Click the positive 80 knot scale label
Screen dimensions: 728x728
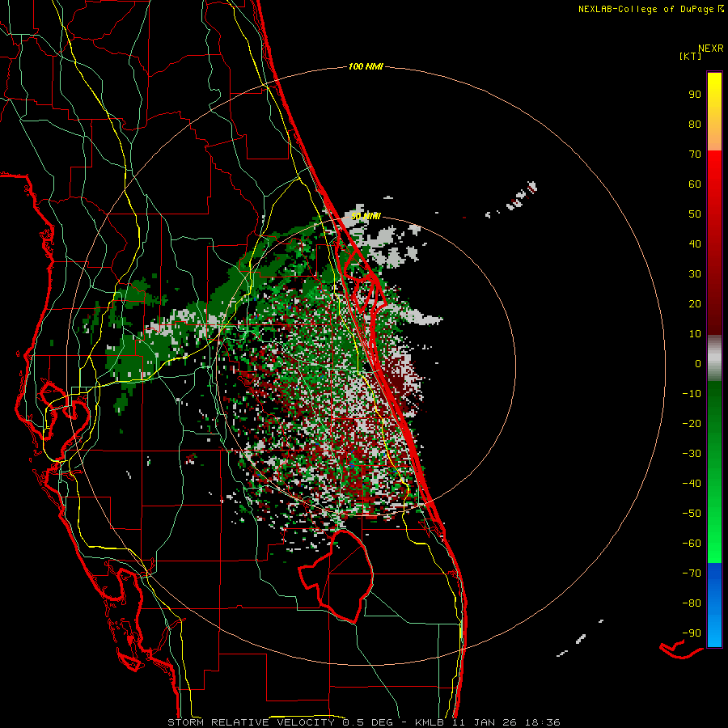[x=695, y=125]
